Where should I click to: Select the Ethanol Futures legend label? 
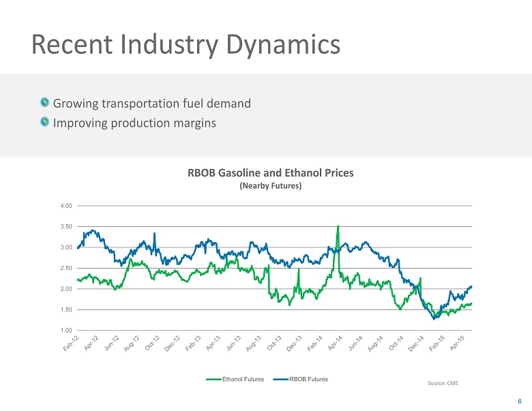tap(245, 379)
